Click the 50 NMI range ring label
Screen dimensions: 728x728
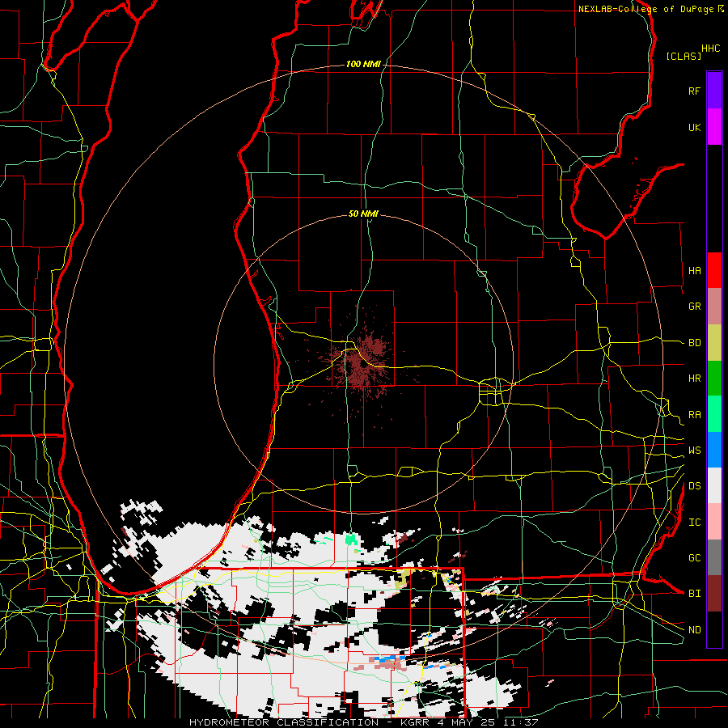click(x=363, y=214)
